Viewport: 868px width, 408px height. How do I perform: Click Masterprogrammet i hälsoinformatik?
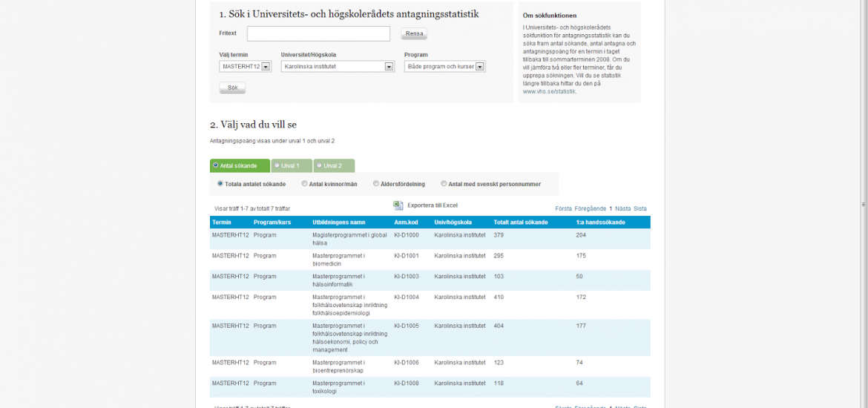339,280
